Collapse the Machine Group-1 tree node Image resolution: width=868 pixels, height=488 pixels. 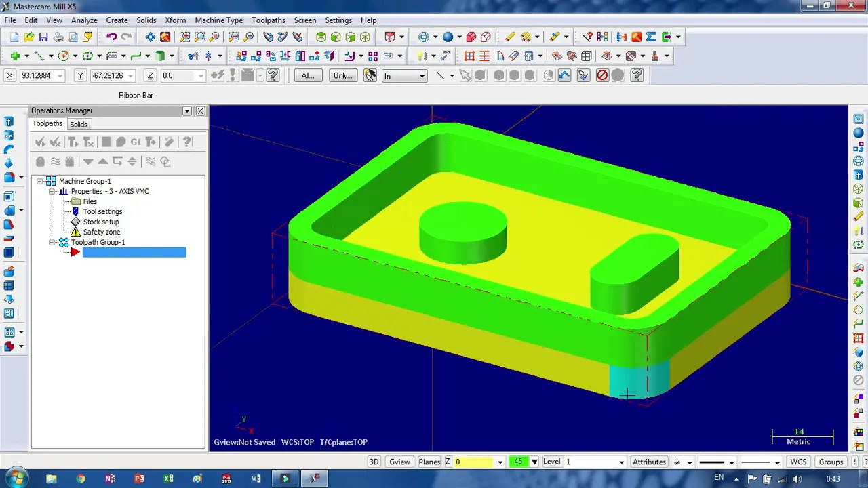point(40,181)
